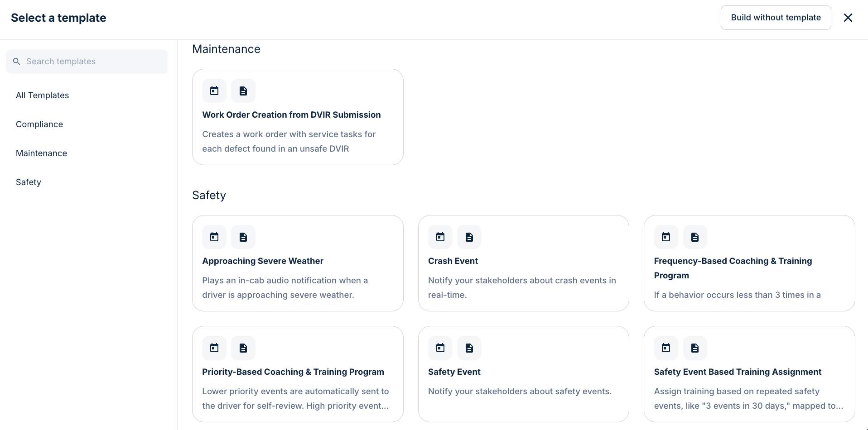The width and height of the screenshot is (868, 430).
Task: Select the document icon on Priority-Based Coaching card
Action: click(x=243, y=348)
